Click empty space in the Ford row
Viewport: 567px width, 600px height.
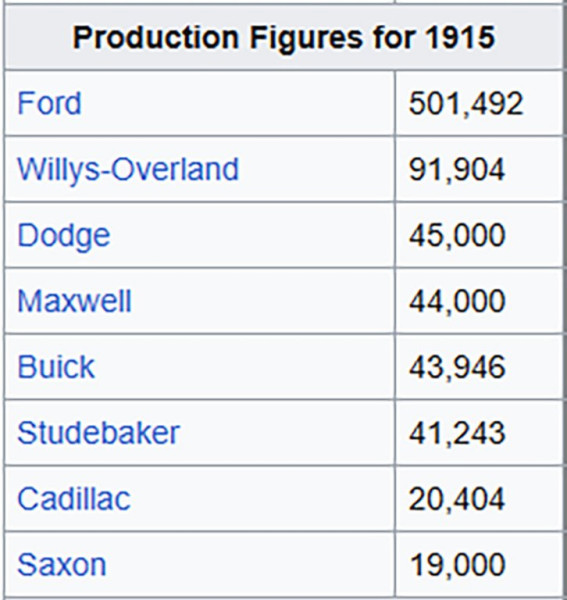click(x=237, y=103)
